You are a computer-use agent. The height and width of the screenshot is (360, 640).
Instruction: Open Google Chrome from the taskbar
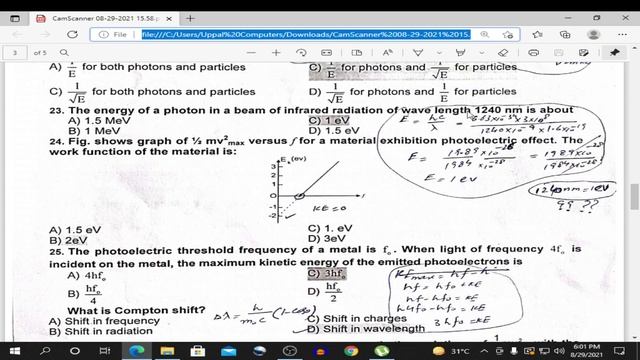pos(351,351)
